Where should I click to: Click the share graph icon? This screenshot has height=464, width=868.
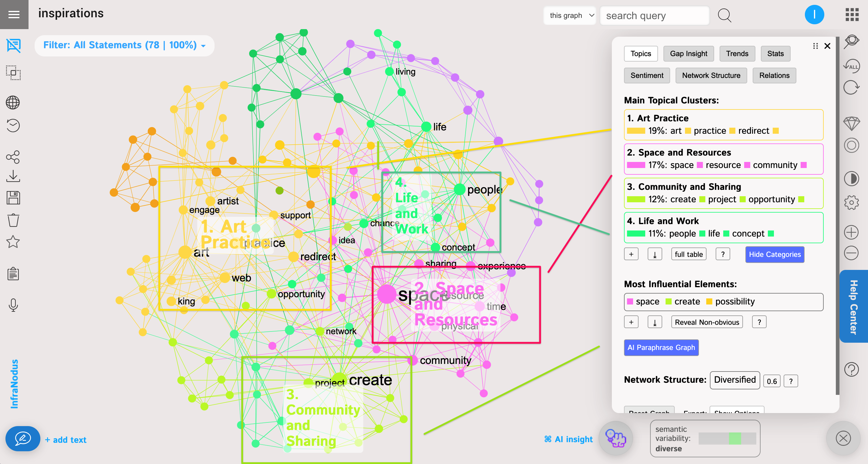point(13,157)
